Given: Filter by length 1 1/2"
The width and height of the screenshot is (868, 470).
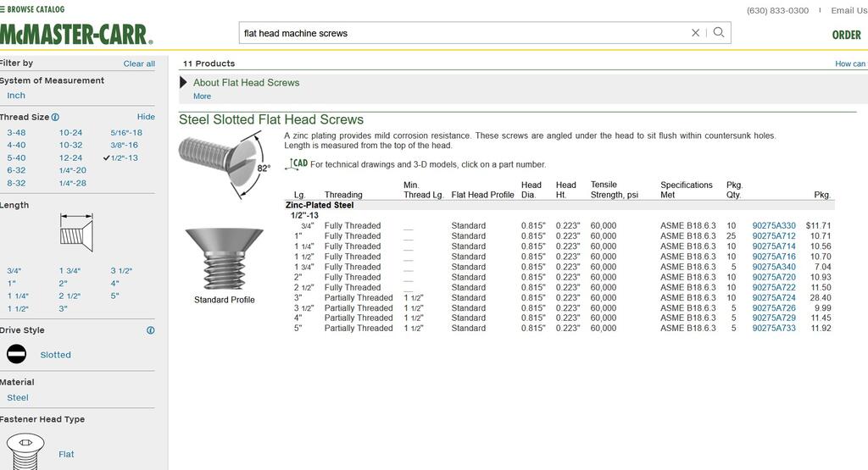Looking at the screenshot, I should click(x=18, y=308).
